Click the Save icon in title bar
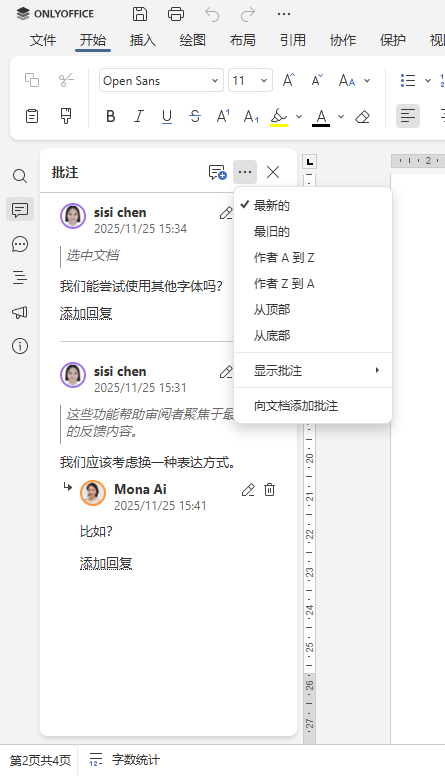The image size is (445, 776). (140, 14)
